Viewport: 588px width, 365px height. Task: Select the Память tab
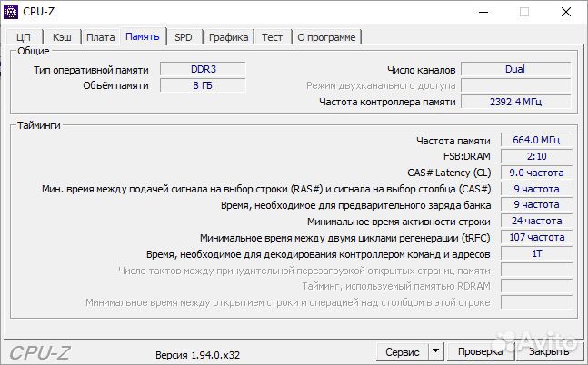click(x=143, y=36)
